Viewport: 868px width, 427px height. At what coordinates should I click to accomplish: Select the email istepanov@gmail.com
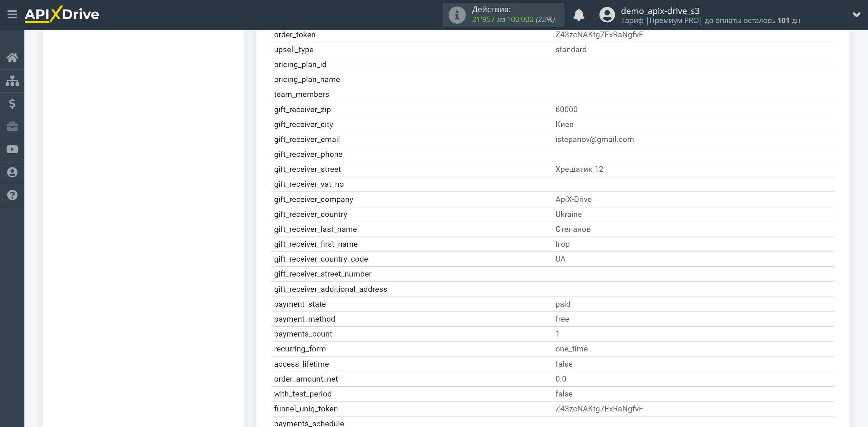(x=594, y=139)
